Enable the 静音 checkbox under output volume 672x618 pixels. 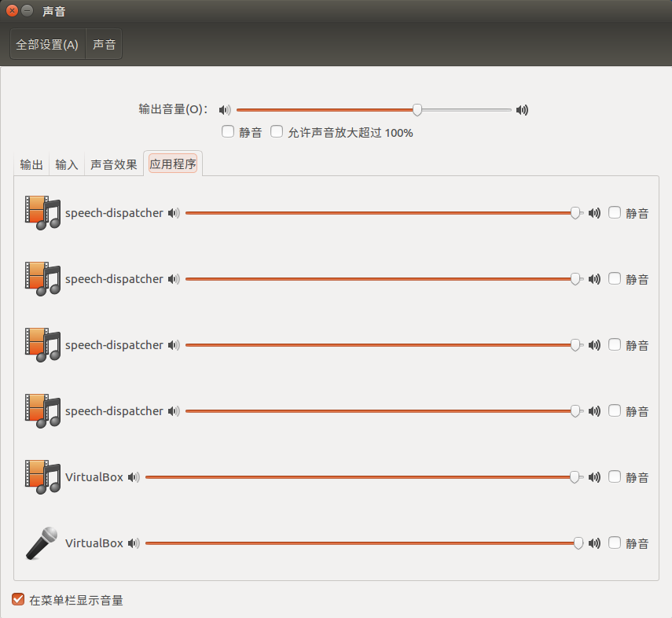[228, 131]
